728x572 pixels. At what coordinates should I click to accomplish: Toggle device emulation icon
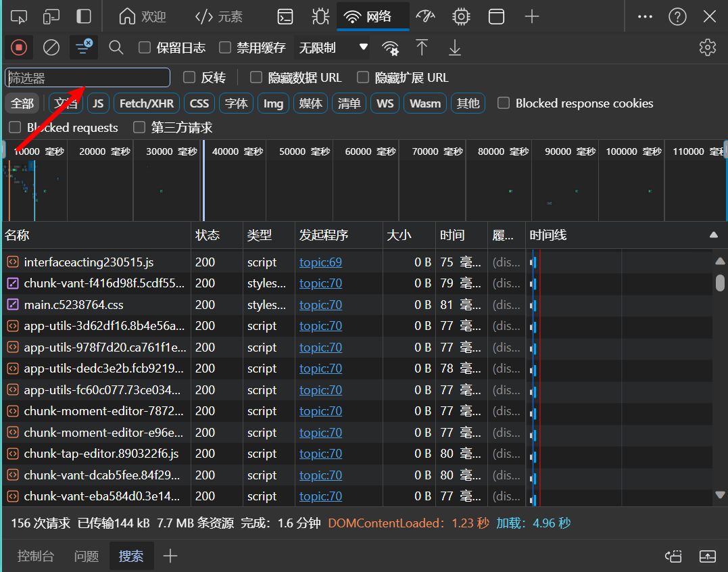coord(51,17)
